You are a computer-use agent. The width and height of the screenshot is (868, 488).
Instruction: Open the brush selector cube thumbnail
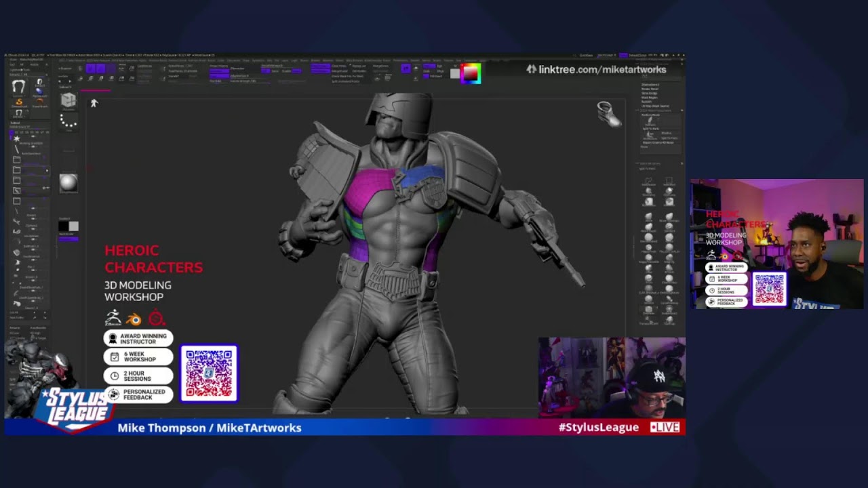68,100
